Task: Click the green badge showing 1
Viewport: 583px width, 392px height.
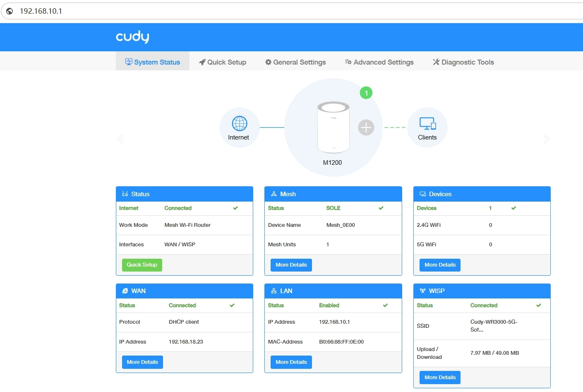Action: [366, 93]
